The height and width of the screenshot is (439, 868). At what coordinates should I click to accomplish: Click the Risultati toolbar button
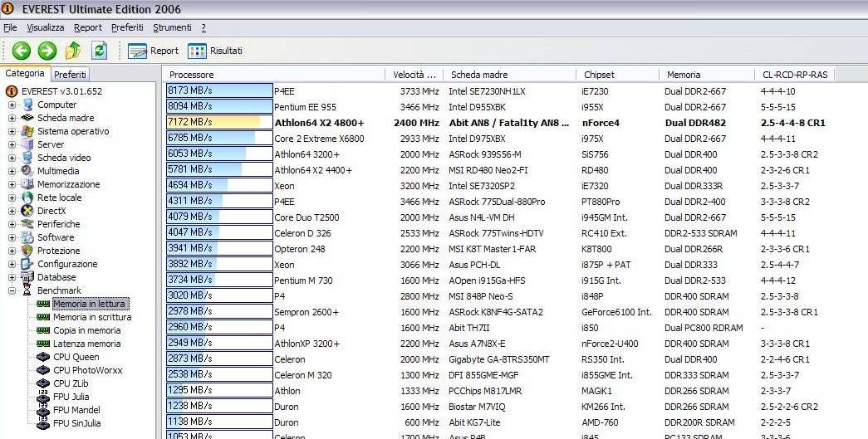click(x=215, y=51)
